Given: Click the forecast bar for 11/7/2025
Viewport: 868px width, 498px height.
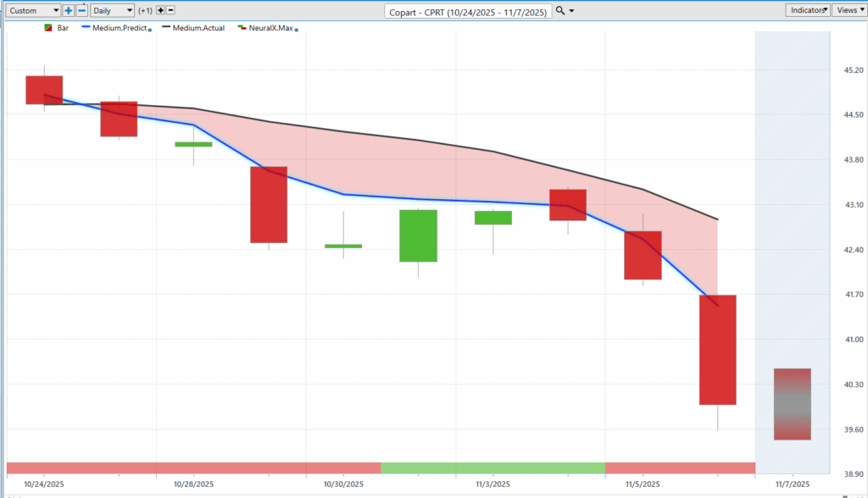Looking at the screenshot, I should click(792, 404).
